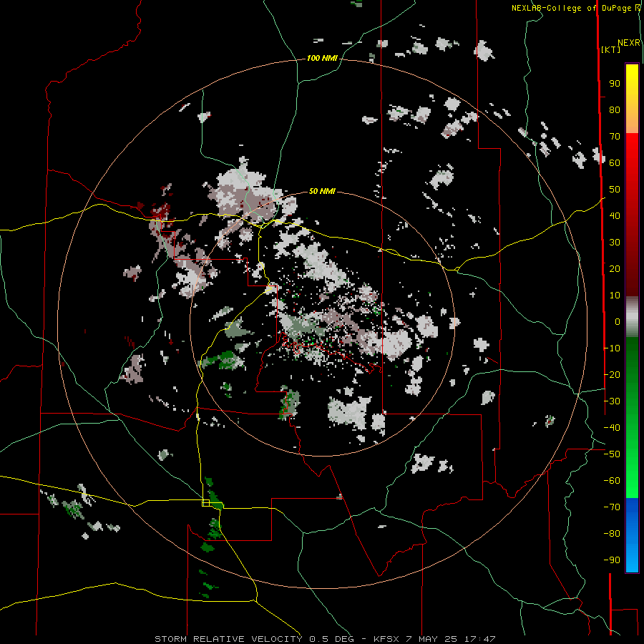Click the 0 tick label on color scale
The width and height of the screenshot is (644, 644).
point(618,322)
